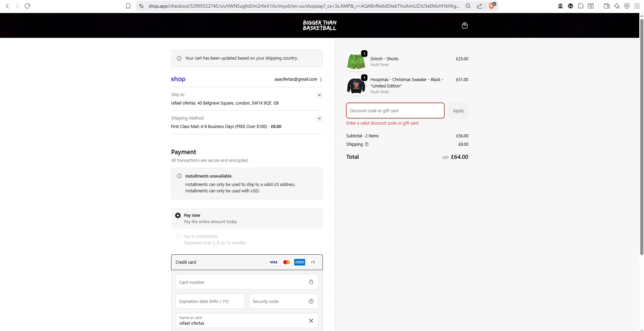Click the Mastercard icon
The height and width of the screenshot is (331, 644).
[x=287, y=262]
